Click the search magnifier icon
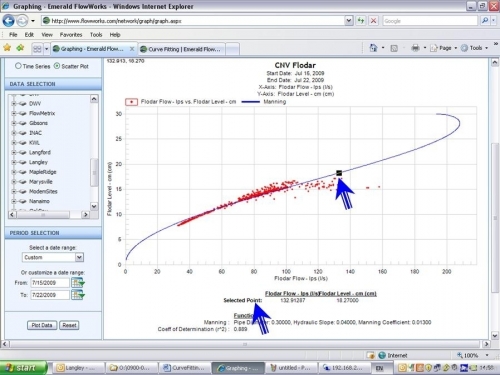Viewport: 500px width, 375px height. tap(485, 21)
